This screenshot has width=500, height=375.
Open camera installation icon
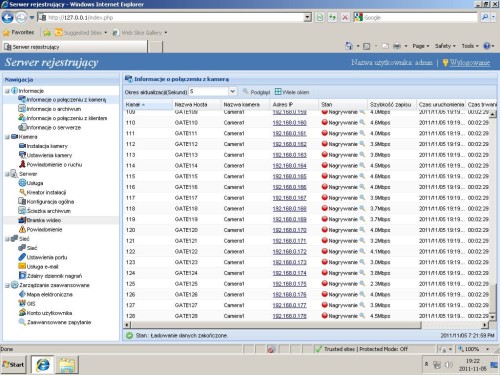click(x=22, y=146)
